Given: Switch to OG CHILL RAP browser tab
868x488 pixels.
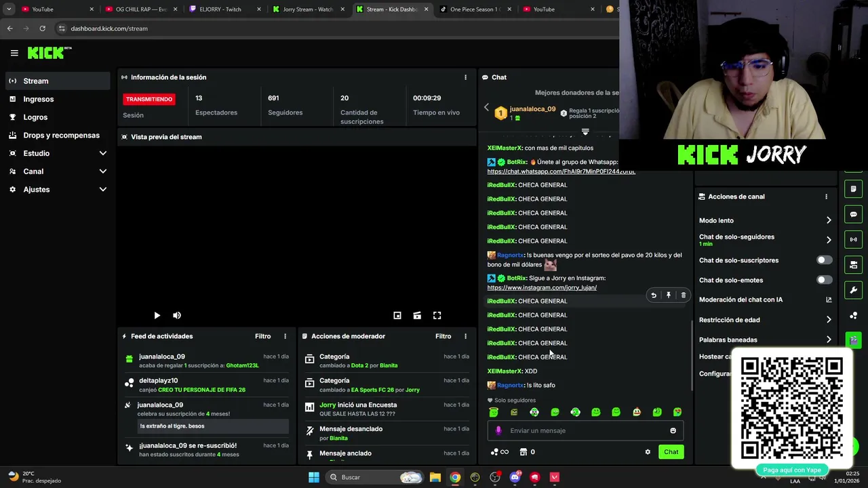Looking at the screenshot, I should click(x=141, y=9).
